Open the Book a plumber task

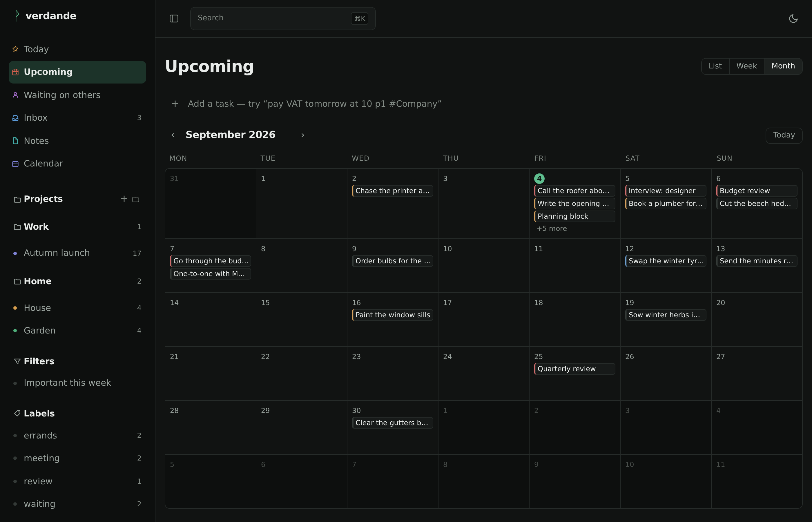click(x=666, y=204)
